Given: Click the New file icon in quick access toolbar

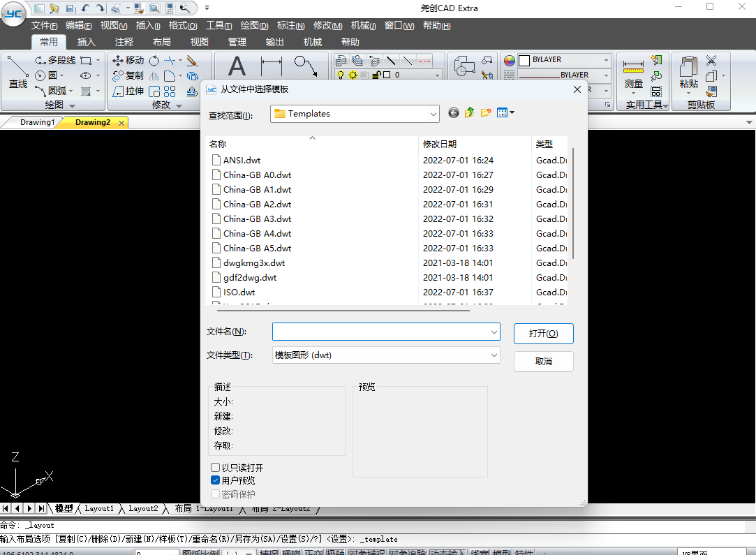Looking at the screenshot, I should [x=40, y=8].
